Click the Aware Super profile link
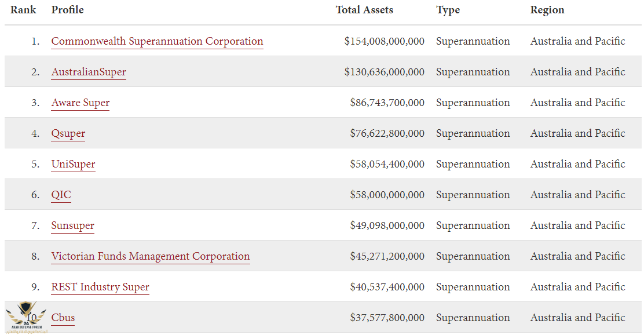This screenshot has height=335, width=644. pyautogui.click(x=80, y=103)
